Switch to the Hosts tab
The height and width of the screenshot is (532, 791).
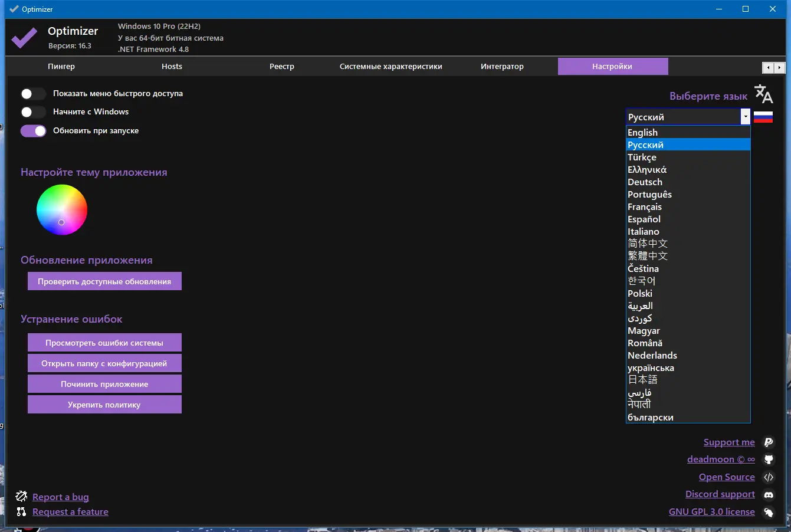pyautogui.click(x=172, y=67)
